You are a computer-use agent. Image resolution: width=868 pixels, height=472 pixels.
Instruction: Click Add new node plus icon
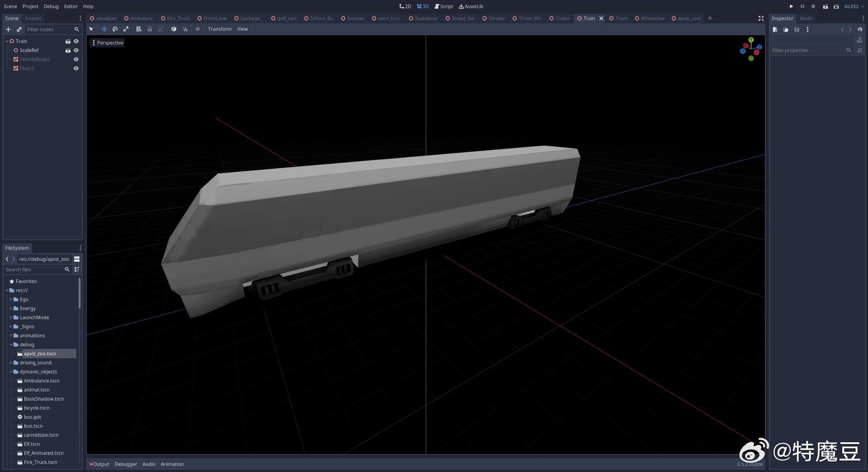8,29
